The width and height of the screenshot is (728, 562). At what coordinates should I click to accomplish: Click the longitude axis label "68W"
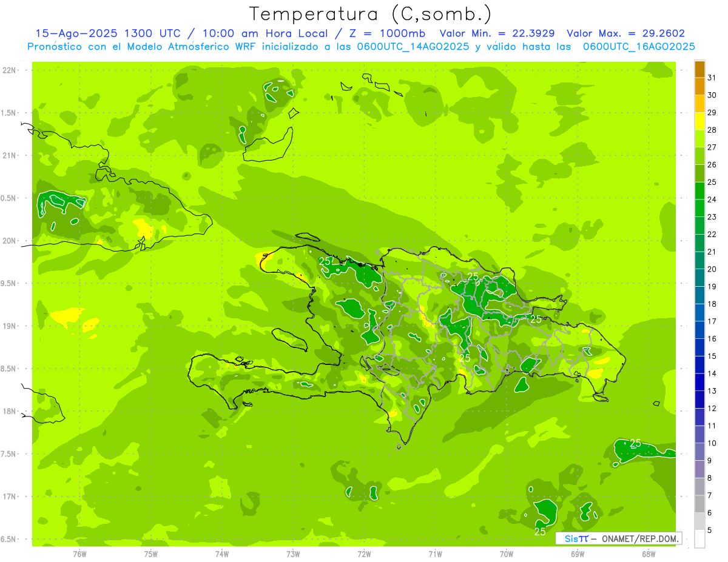point(649,554)
